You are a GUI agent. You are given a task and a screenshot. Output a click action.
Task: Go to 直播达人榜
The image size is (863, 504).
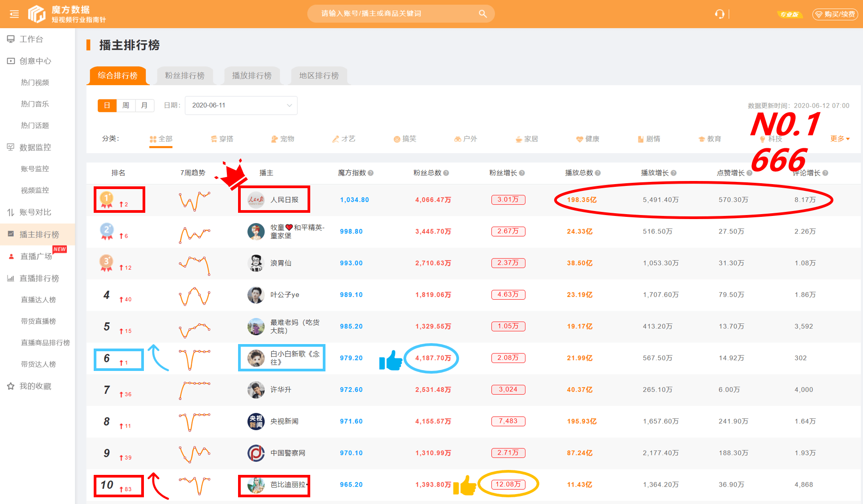pyautogui.click(x=39, y=300)
